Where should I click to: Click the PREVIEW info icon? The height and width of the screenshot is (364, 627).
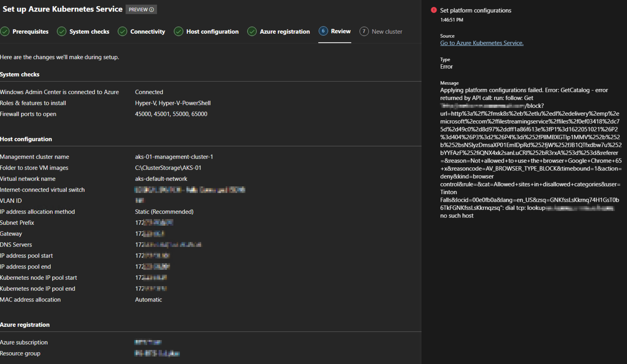click(151, 9)
